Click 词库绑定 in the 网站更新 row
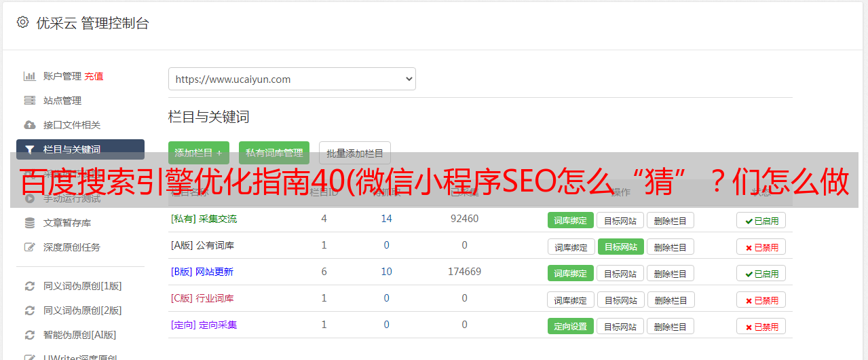The width and height of the screenshot is (868, 360). point(571,273)
